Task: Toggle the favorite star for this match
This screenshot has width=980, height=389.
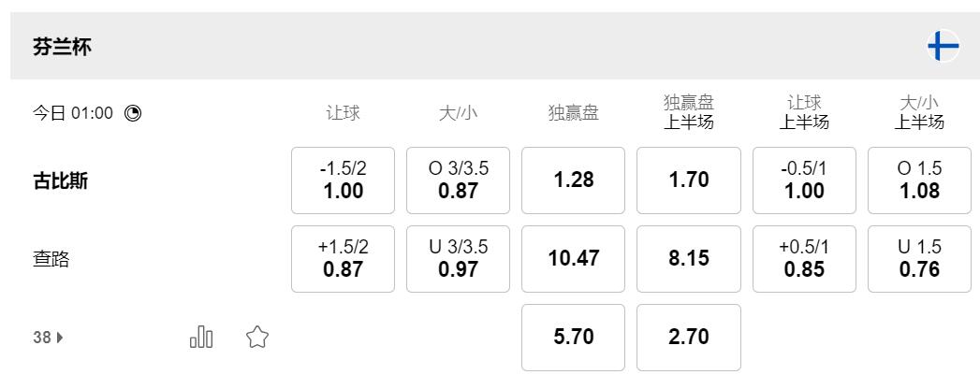Action: (257, 338)
